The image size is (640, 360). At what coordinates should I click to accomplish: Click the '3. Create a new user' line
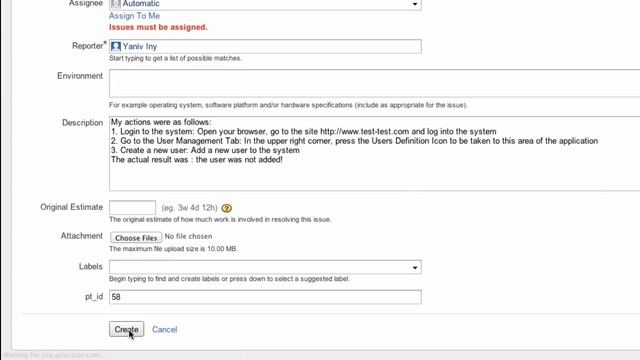click(x=205, y=150)
